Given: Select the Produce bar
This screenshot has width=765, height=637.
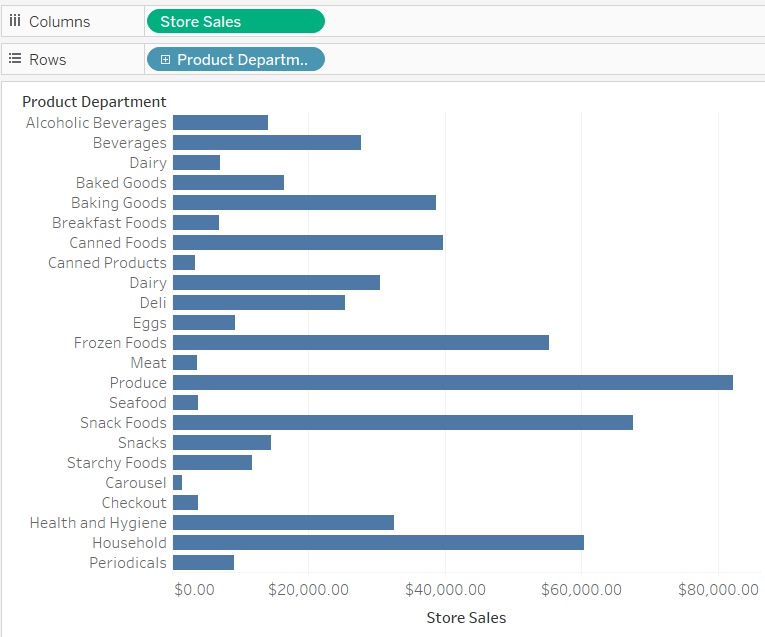Looking at the screenshot, I should [x=453, y=382].
